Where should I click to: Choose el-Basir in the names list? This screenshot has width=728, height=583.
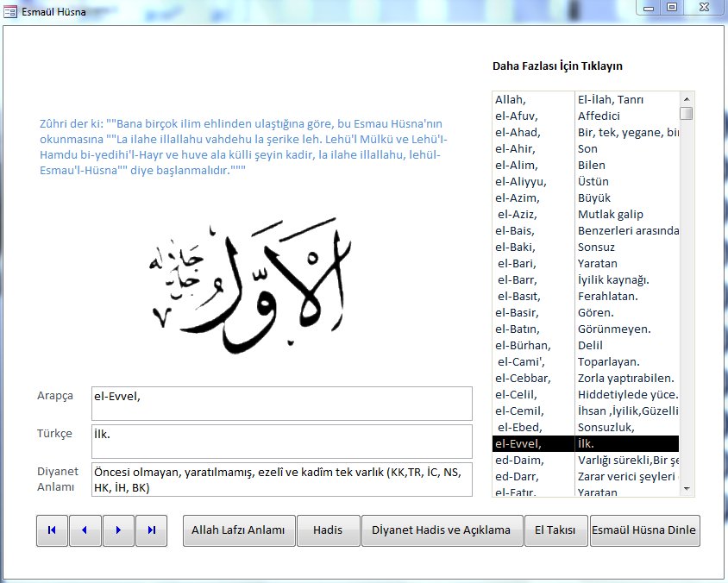tap(518, 312)
